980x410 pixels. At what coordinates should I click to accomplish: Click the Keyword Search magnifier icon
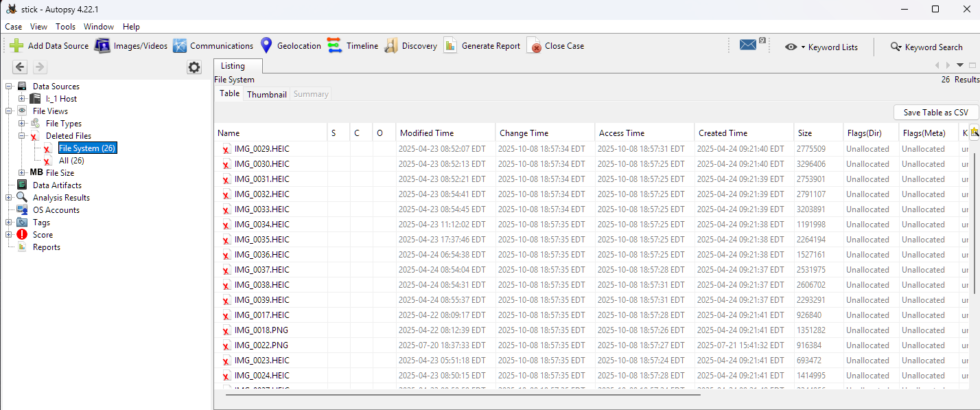point(896,47)
